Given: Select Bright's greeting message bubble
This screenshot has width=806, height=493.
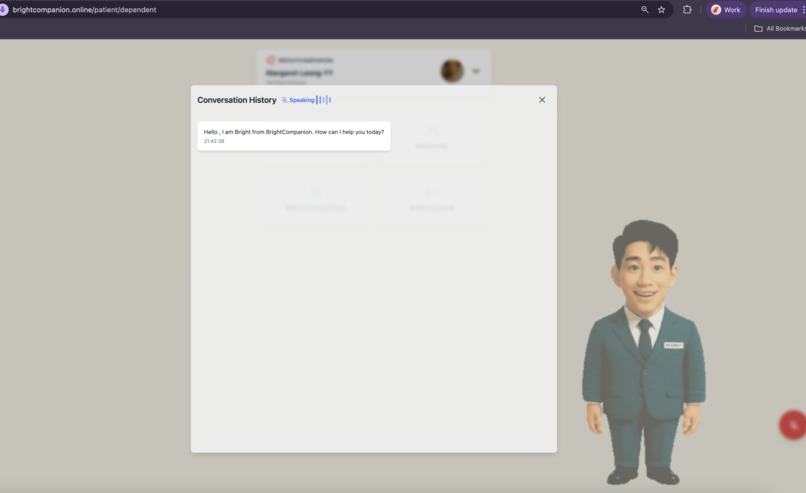Looking at the screenshot, I should tap(294, 136).
